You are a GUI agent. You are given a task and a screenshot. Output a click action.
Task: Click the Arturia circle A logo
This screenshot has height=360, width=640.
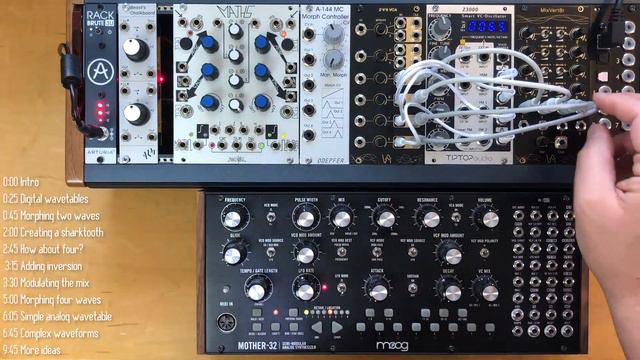[x=100, y=72]
